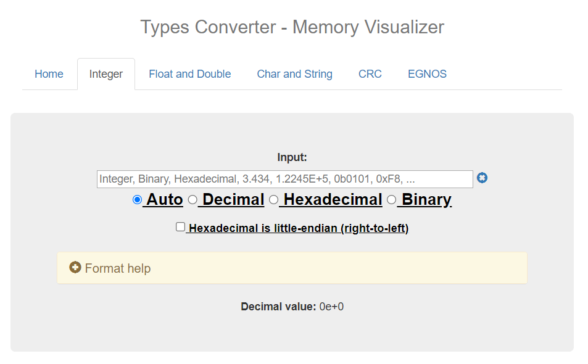Focus the number input text box

tap(284, 179)
